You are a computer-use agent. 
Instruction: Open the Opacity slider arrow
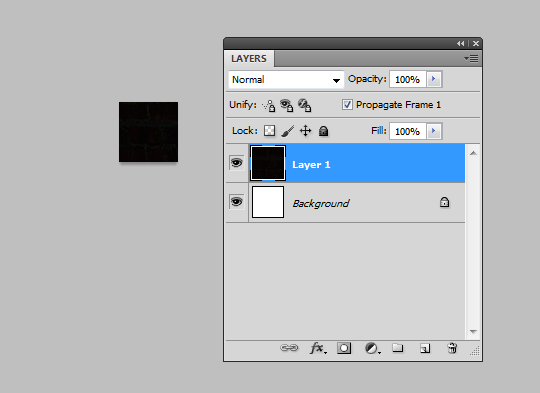coord(434,79)
